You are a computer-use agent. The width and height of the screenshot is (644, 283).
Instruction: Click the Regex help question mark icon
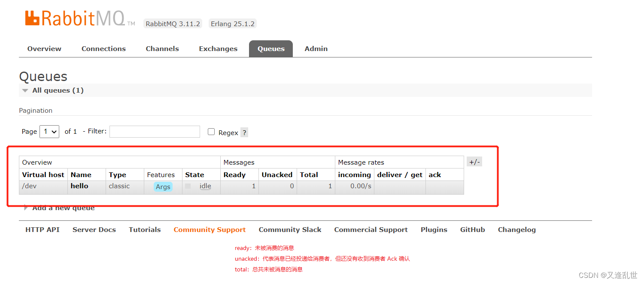click(x=244, y=132)
